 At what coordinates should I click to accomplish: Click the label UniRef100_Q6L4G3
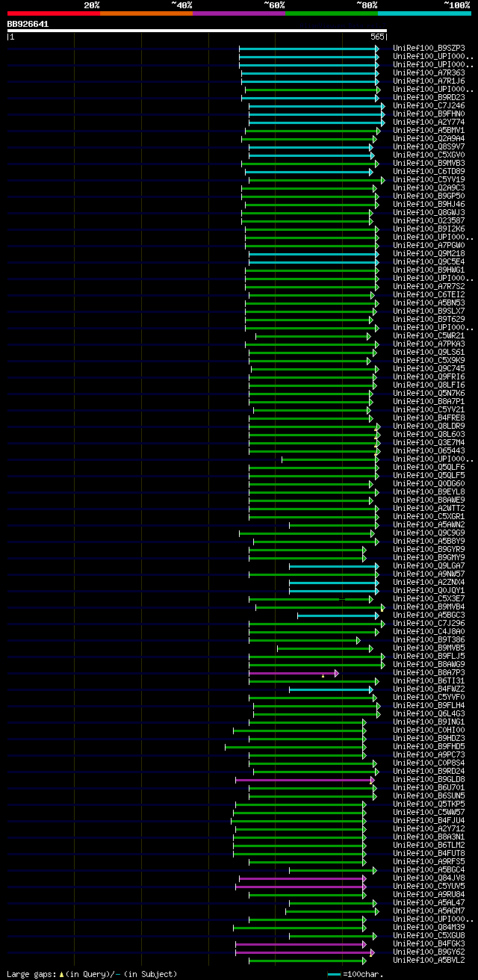tap(429, 714)
